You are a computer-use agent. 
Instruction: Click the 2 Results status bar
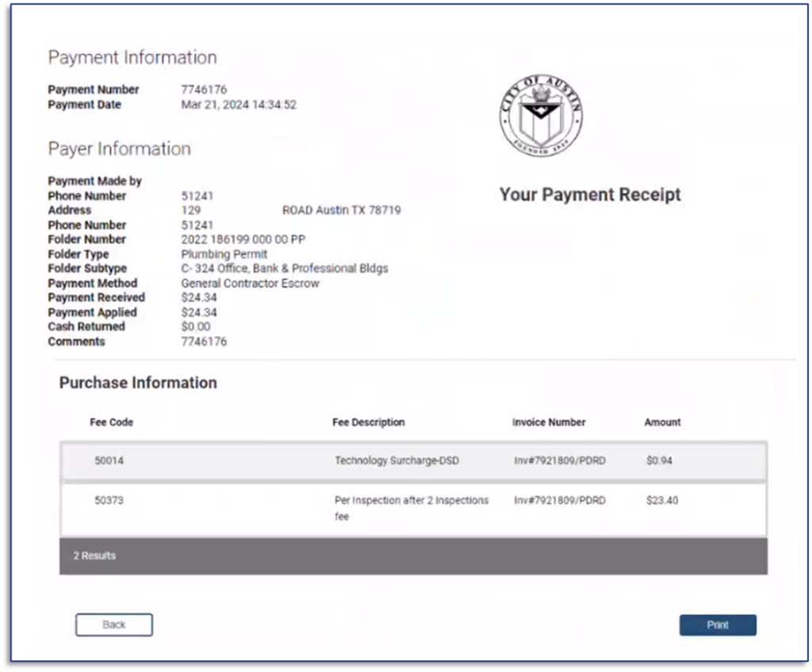94,556
